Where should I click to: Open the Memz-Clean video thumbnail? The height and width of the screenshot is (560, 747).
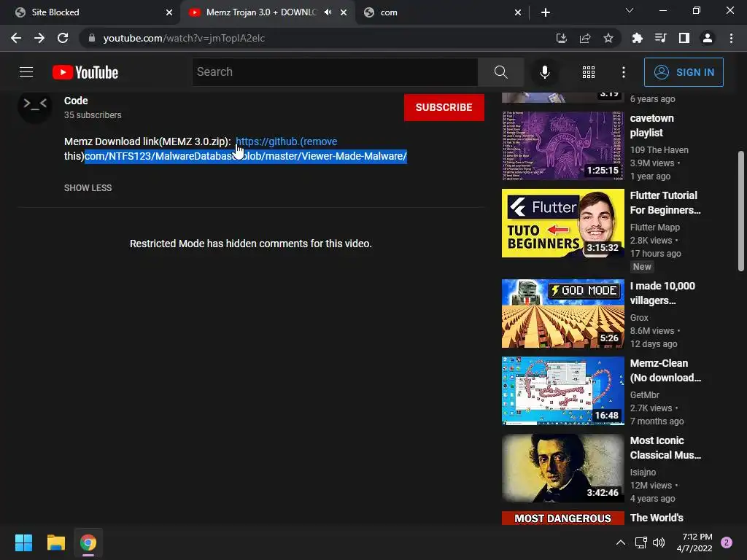point(562,391)
